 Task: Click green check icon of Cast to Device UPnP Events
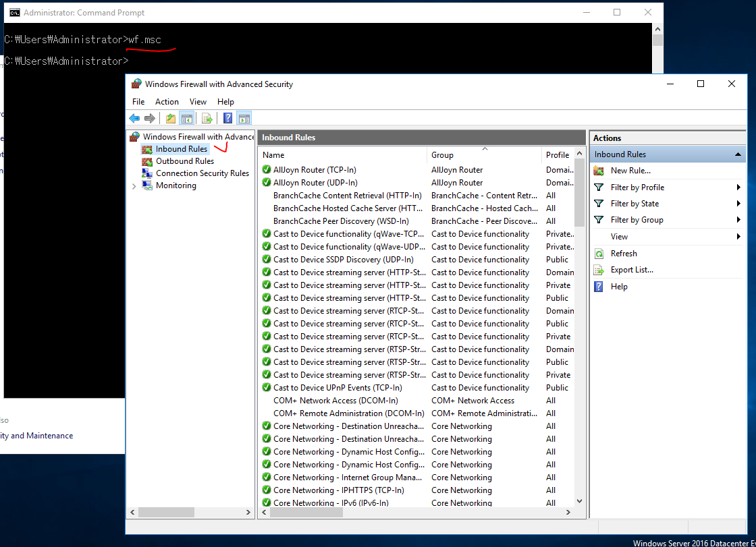pyautogui.click(x=267, y=387)
